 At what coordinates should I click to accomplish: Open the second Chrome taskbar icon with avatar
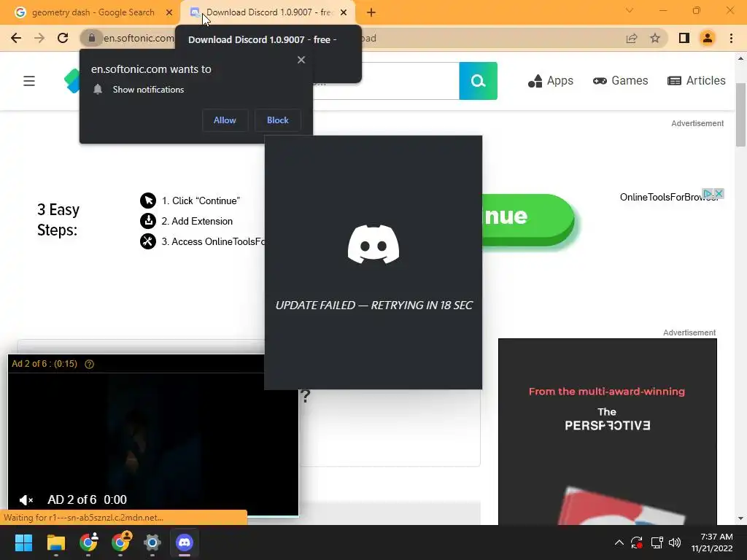click(x=120, y=542)
